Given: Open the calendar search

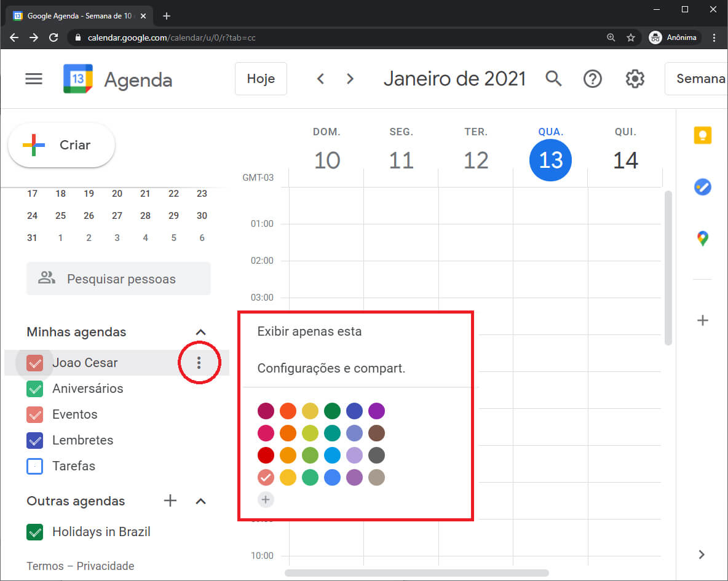Looking at the screenshot, I should point(553,79).
